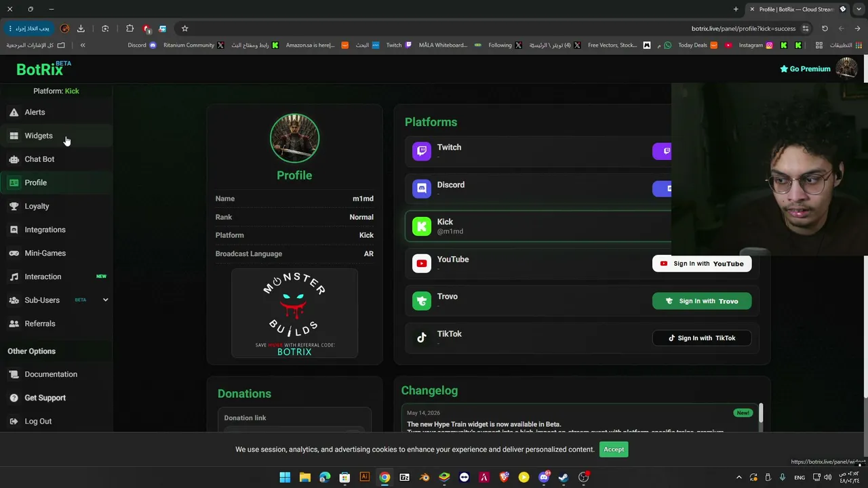868x488 pixels.
Task: Open Adobe Illustrator from the taskbar
Action: pos(365,477)
